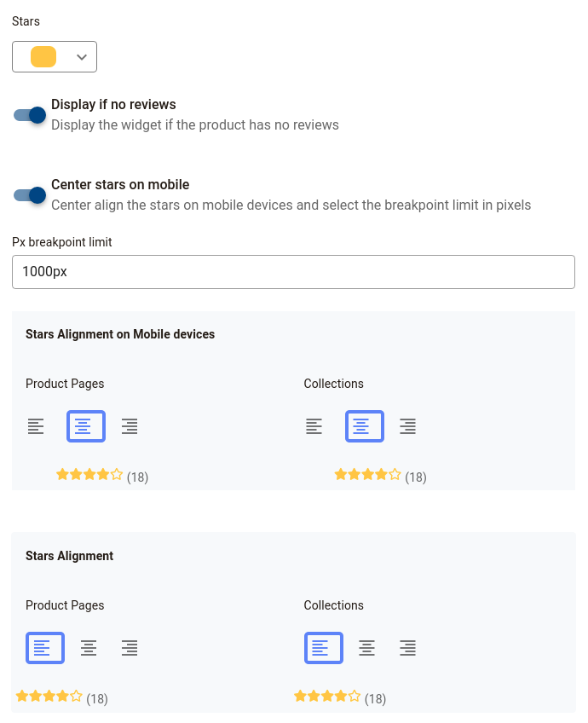Focus the Px breakpoint limit field
Viewport: 588px width, 723px height.
[x=293, y=272]
